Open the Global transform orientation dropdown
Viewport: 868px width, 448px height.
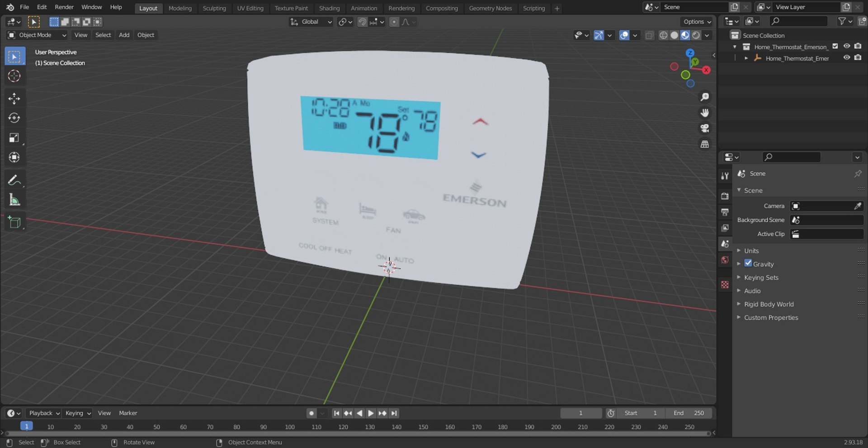[x=311, y=22]
